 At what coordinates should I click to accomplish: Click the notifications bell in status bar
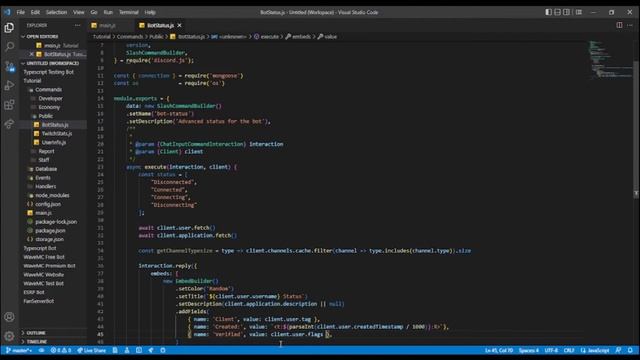630,350
